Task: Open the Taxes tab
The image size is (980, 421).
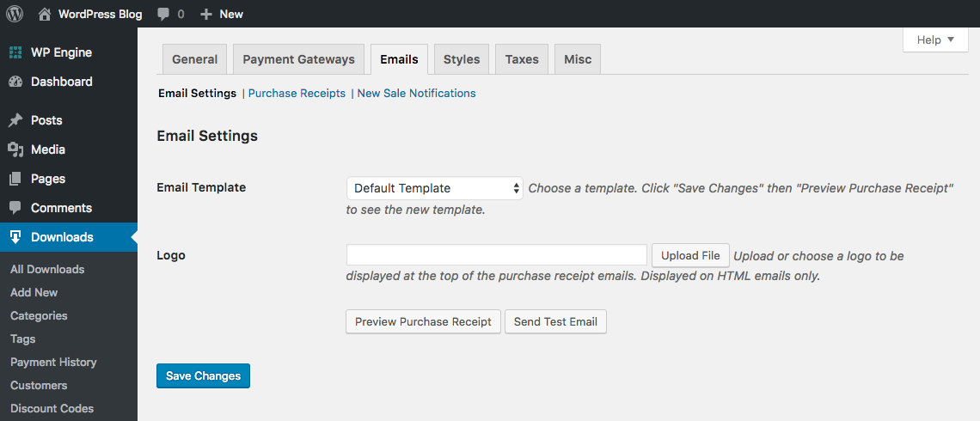Action: (522, 59)
